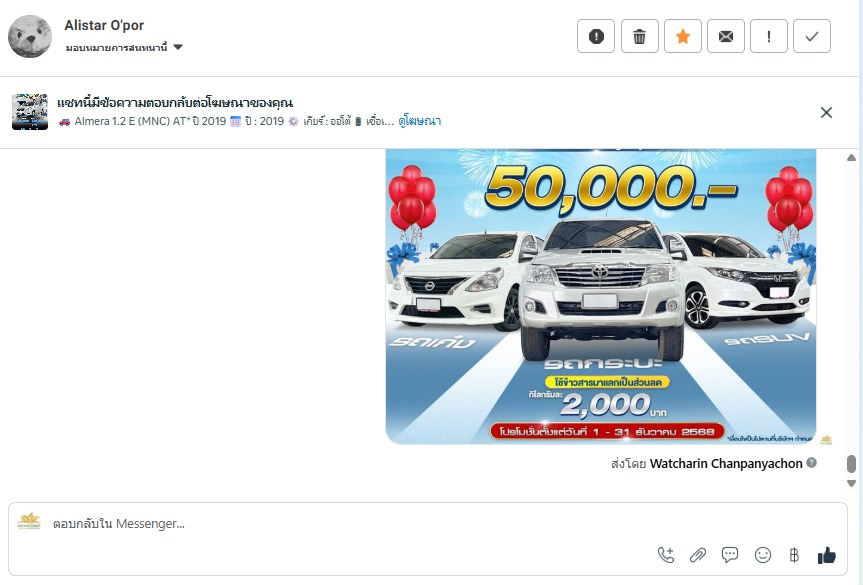
Task: Click the Alistar O'por contact name
Action: pyautogui.click(x=104, y=25)
